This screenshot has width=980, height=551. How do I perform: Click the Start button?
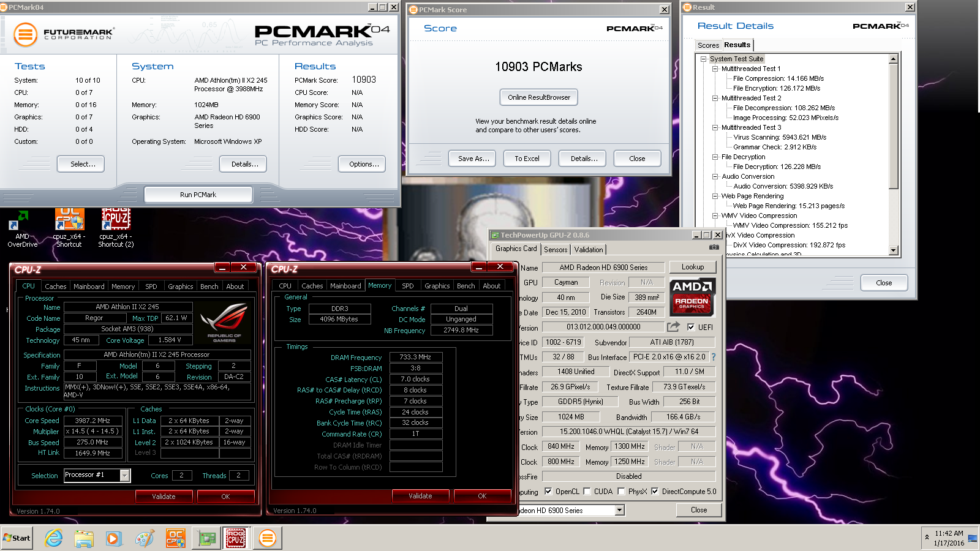pos(17,538)
